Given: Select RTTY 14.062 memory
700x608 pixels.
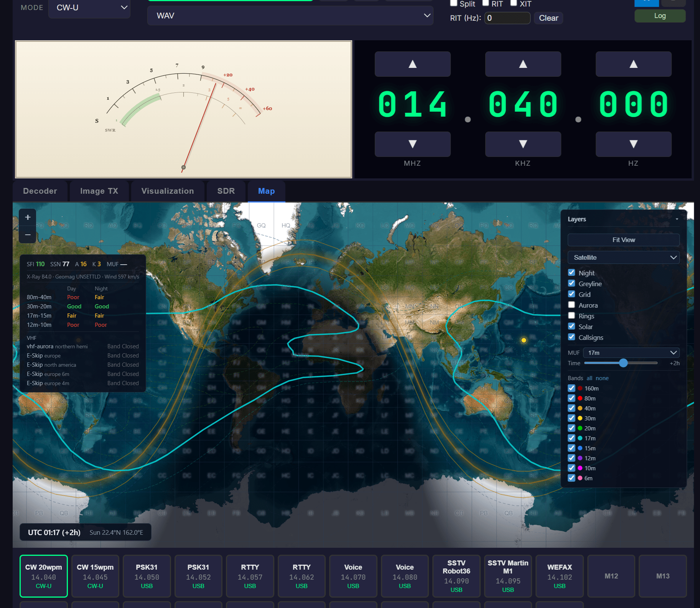Looking at the screenshot, I should pyautogui.click(x=301, y=576).
